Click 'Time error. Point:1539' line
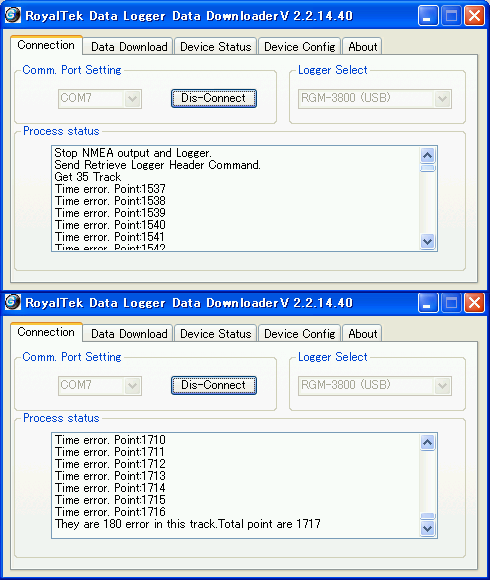Image resolution: width=490 pixels, height=580 pixels. tap(110, 213)
